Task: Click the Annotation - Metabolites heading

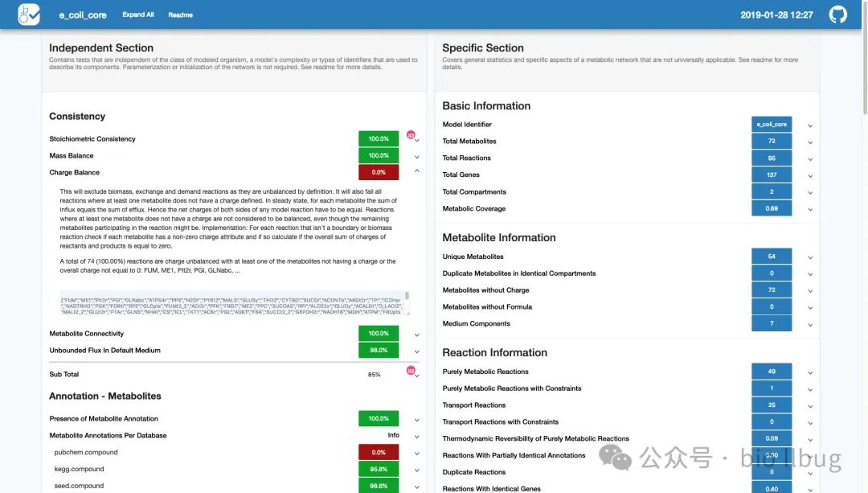Action: pyautogui.click(x=105, y=396)
